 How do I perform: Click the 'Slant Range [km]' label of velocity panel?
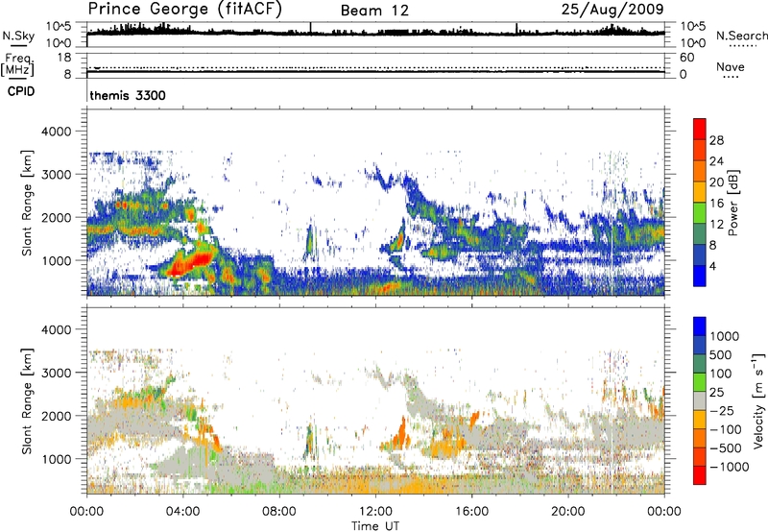[x=27, y=401]
